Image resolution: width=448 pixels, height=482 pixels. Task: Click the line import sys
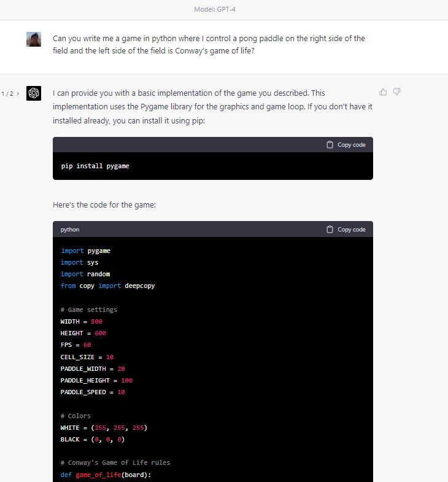click(80, 263)
